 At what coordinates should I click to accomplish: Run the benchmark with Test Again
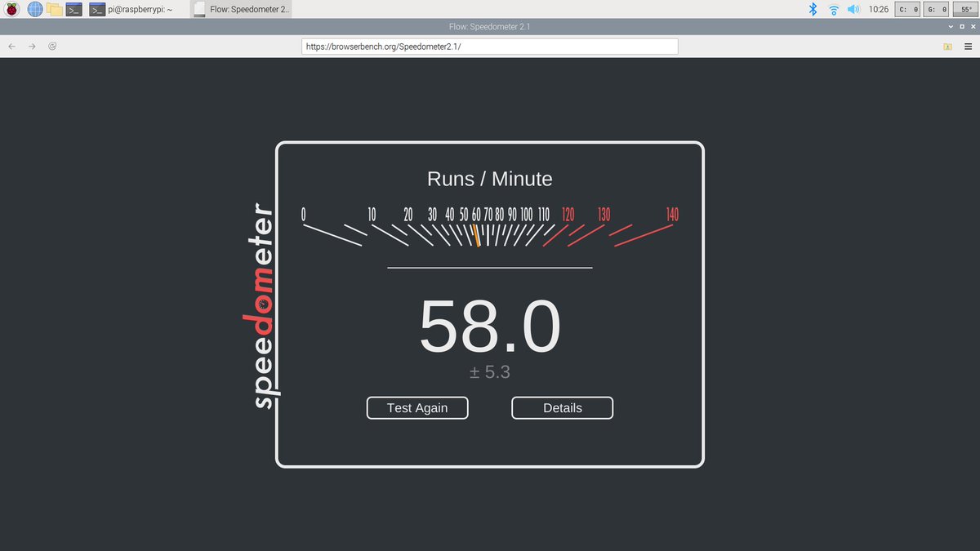[x=417, y=407]
